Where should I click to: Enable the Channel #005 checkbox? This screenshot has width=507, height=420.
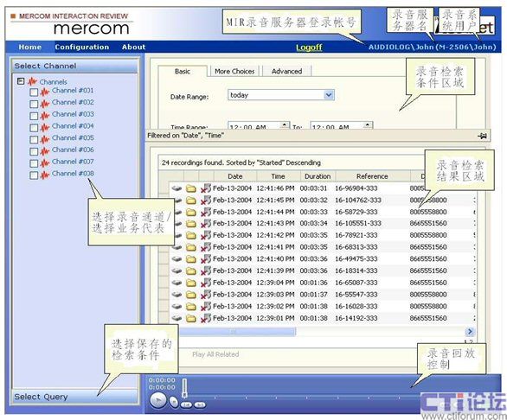(34, 140)
